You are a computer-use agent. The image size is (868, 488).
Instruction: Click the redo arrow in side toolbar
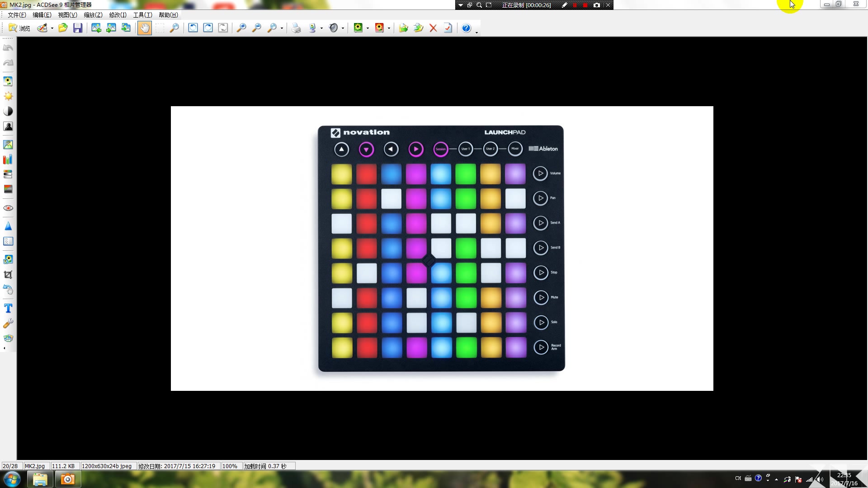click(8, 63)
